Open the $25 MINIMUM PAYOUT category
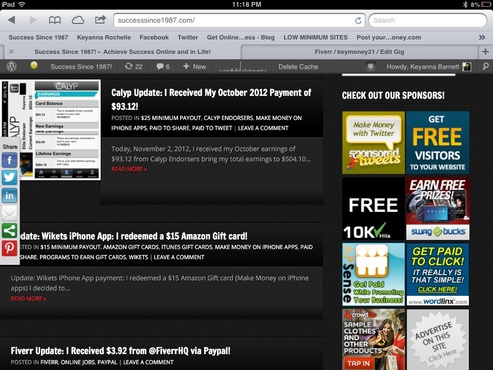 coord(171,118)
